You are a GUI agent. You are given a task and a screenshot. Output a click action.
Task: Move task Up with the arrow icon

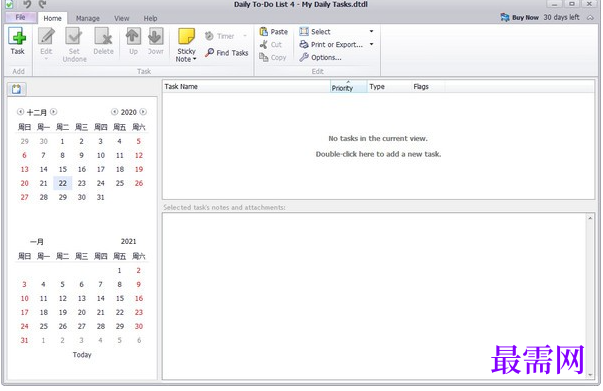coord(133,37)
